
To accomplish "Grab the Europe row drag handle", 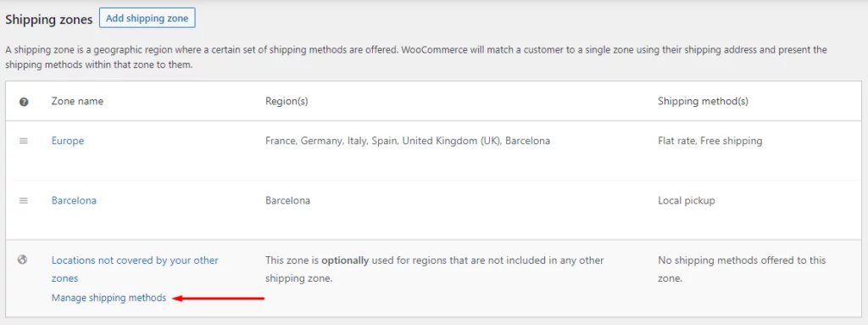I will pos(23,141).
